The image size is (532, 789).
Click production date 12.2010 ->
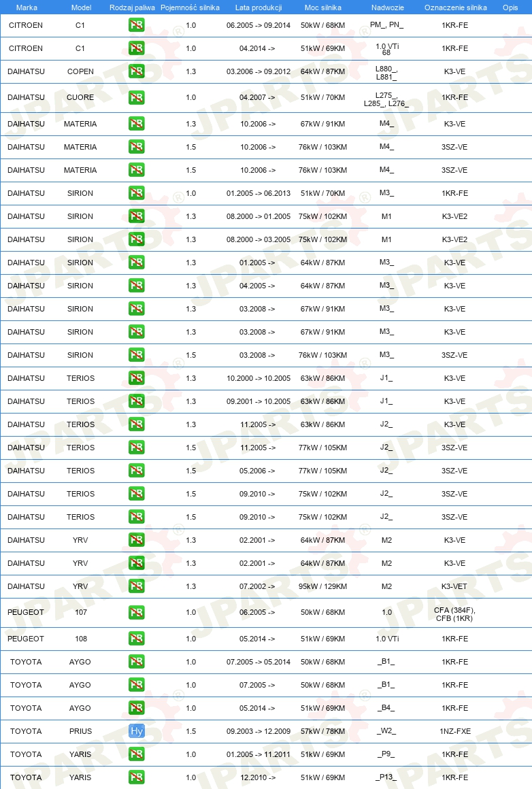(257, 778)
